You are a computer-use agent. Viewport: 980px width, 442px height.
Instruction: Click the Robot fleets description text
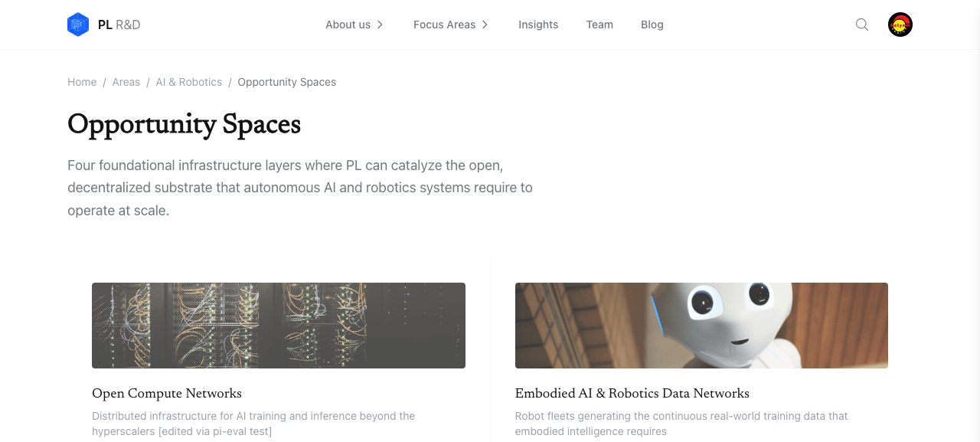coord(681,424)
